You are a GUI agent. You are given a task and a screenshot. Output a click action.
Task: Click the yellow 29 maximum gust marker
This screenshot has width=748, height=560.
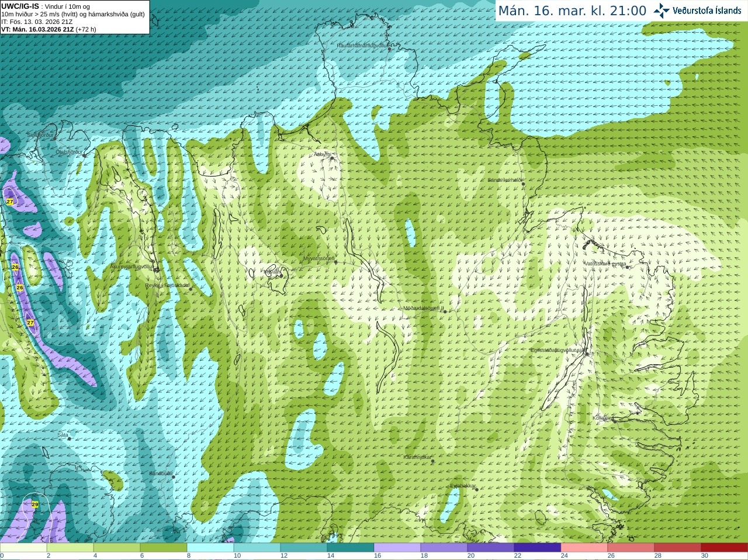pyautogui.click(x=35, y=504)
